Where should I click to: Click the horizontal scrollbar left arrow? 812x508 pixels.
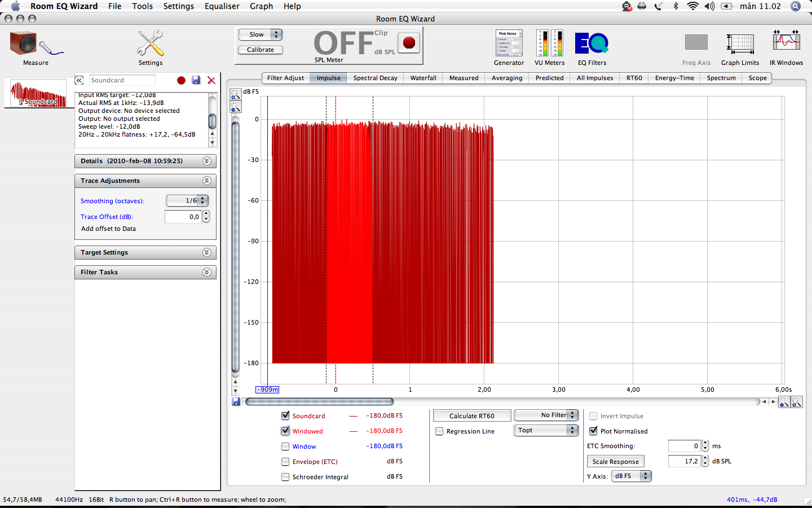click(x=764, y=402)
